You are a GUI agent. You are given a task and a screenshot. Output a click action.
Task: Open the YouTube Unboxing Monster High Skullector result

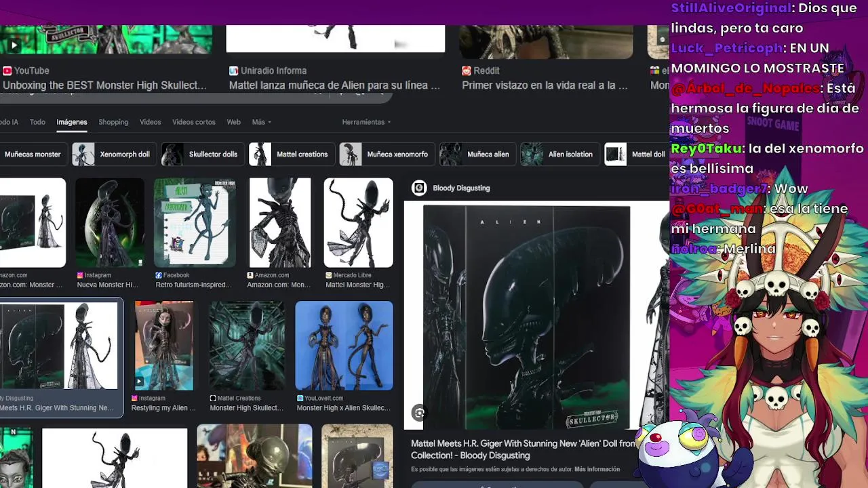click(x=104, y=85)
